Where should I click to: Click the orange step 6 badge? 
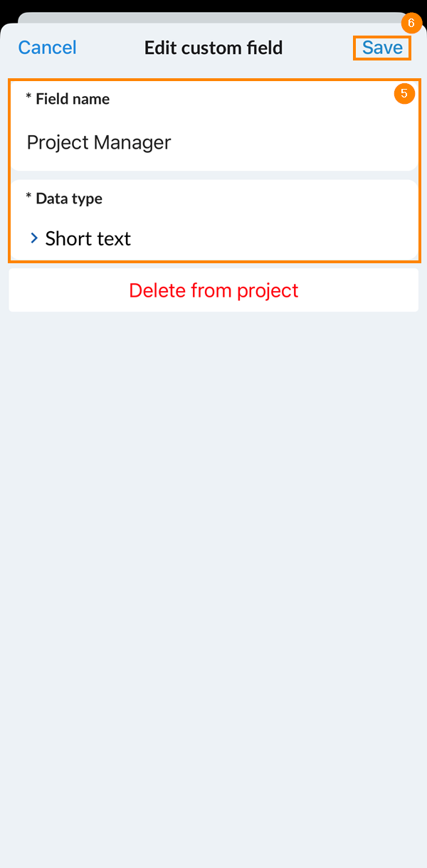(x=411, y=23)
